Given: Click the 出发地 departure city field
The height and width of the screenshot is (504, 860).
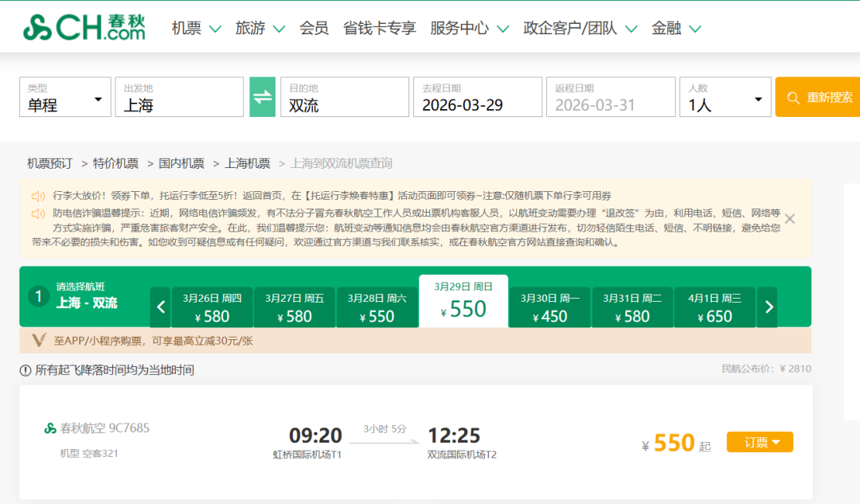Looking at the screenshot, I should (179, 97).
